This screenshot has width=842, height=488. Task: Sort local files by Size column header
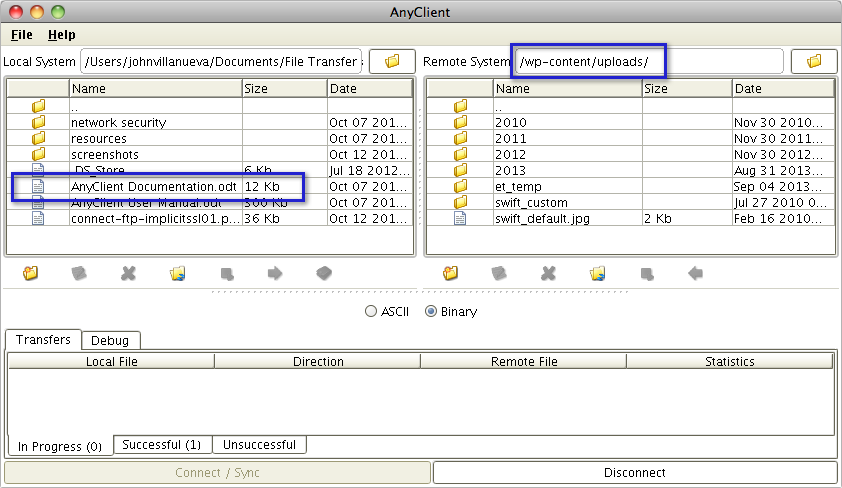[x=285, y=89]
